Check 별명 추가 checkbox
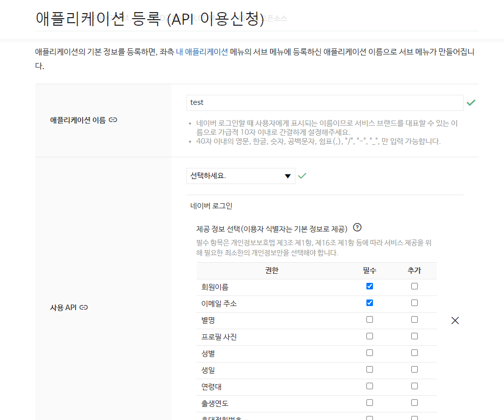 (414, 320)
